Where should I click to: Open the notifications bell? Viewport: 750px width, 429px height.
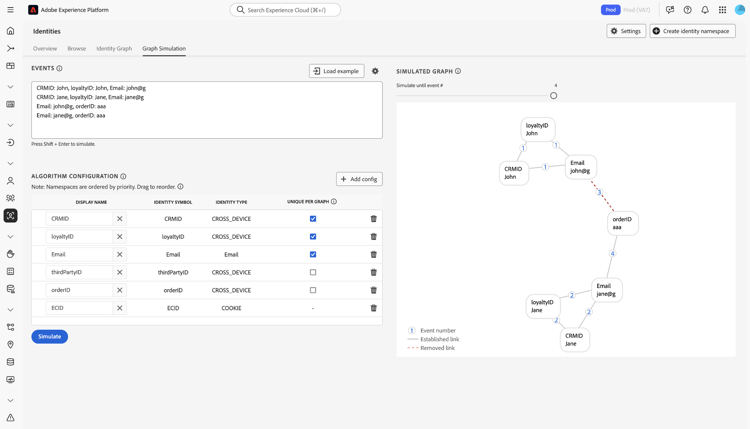(705, 10)
